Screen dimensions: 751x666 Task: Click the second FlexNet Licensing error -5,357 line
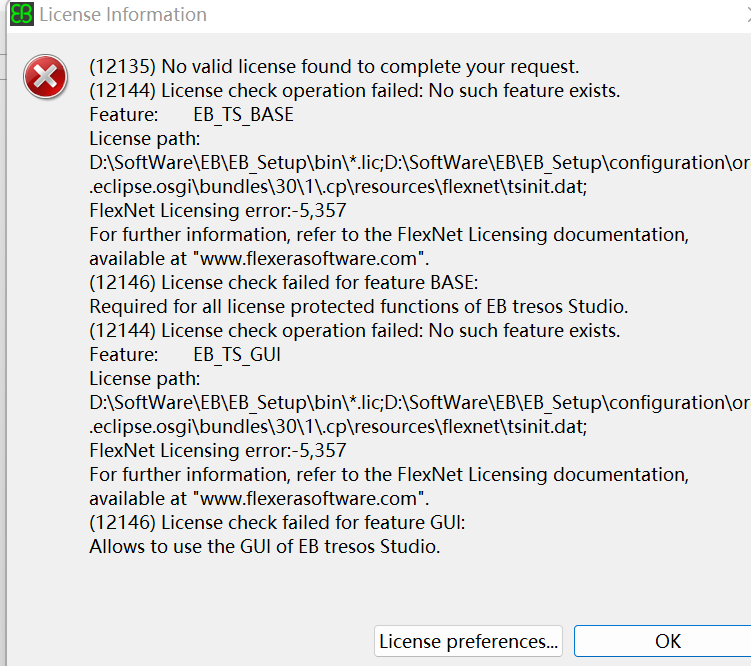pyautogui.click(x=218, y=450)
